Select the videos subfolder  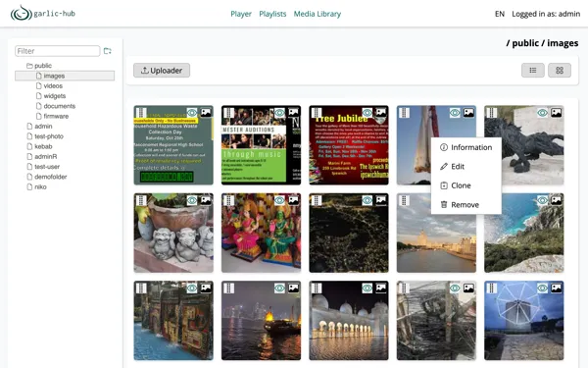click(49, 86)
